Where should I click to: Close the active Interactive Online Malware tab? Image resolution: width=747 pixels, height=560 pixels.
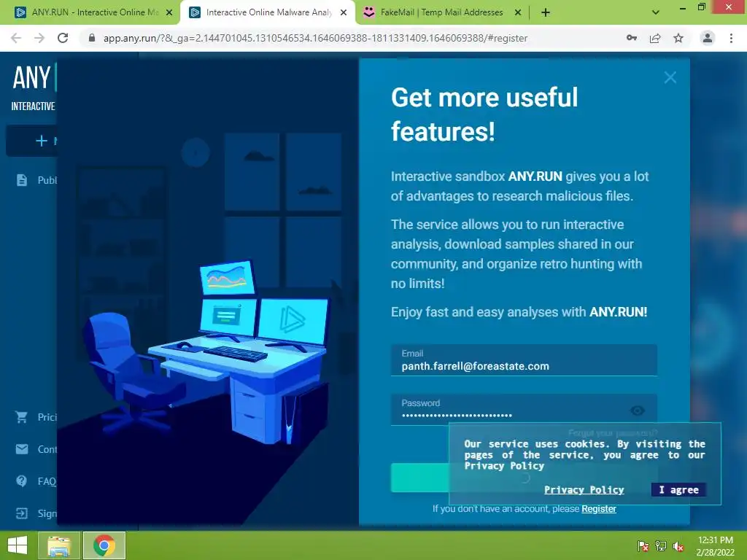(x=344, y=13)
